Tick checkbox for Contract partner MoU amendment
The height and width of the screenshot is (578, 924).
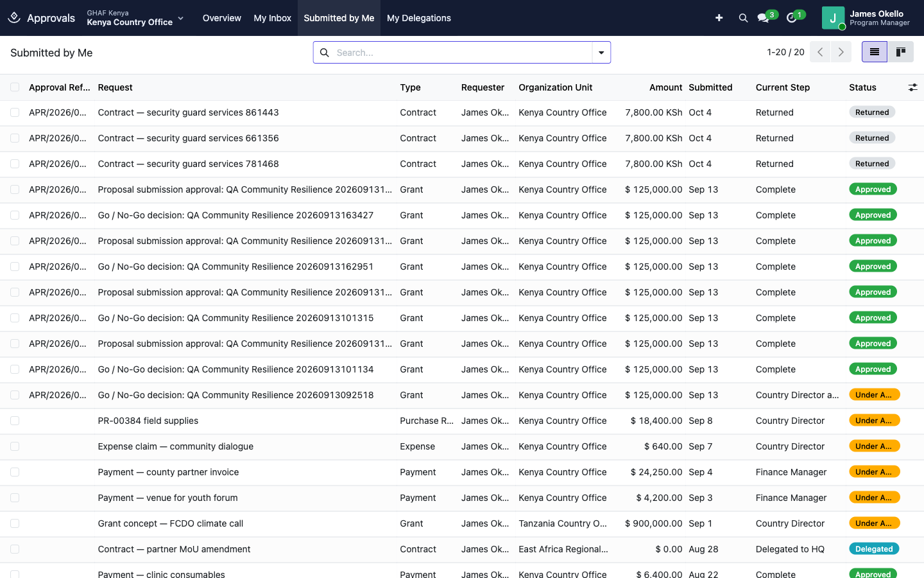point(15,549)
